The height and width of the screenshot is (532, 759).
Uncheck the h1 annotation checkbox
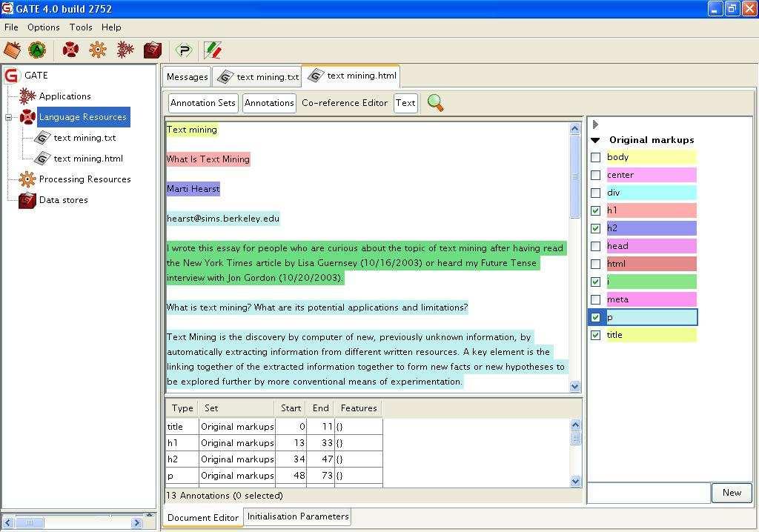click(596, 210)
